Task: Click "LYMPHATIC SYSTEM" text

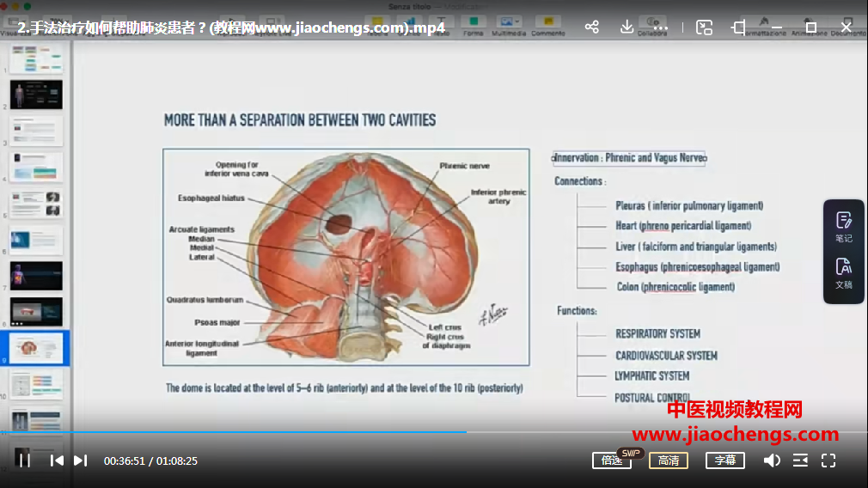Action: tap(652, 376)
